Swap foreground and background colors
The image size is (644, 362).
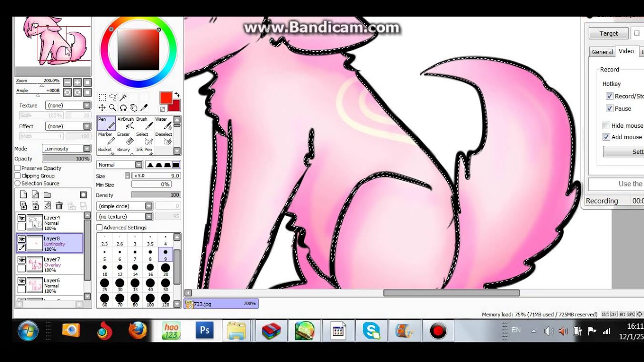coord(177,95)
